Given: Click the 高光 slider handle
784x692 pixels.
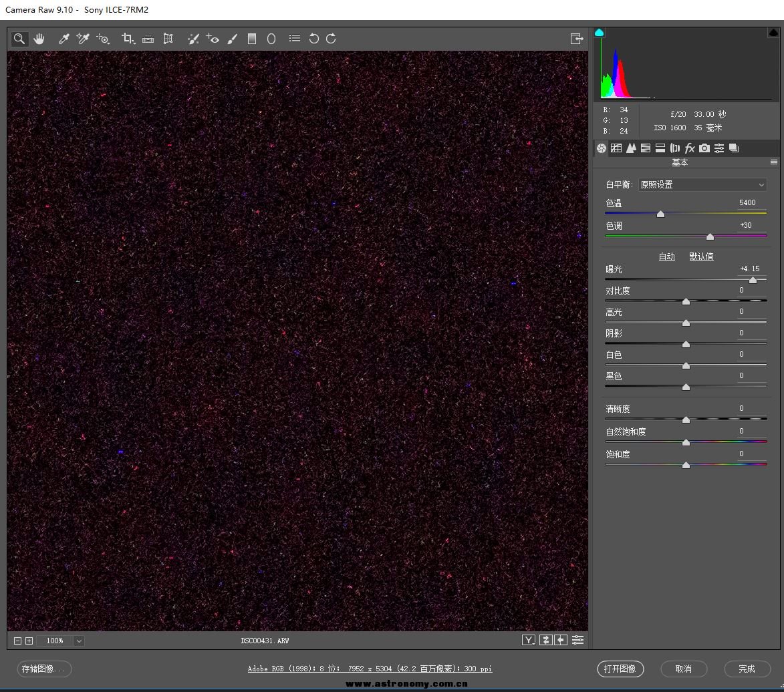Looking at the screenshot, I should click(686, 323).
